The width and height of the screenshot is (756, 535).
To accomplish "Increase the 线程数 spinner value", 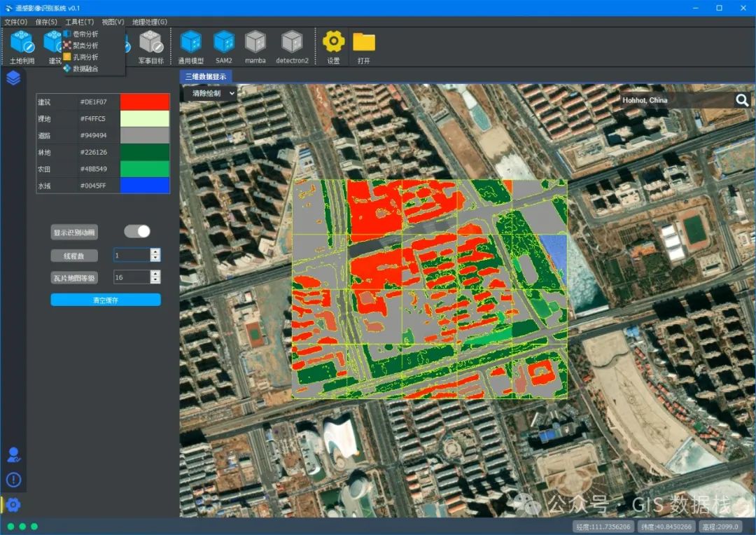I will click(x=155, y=251).
